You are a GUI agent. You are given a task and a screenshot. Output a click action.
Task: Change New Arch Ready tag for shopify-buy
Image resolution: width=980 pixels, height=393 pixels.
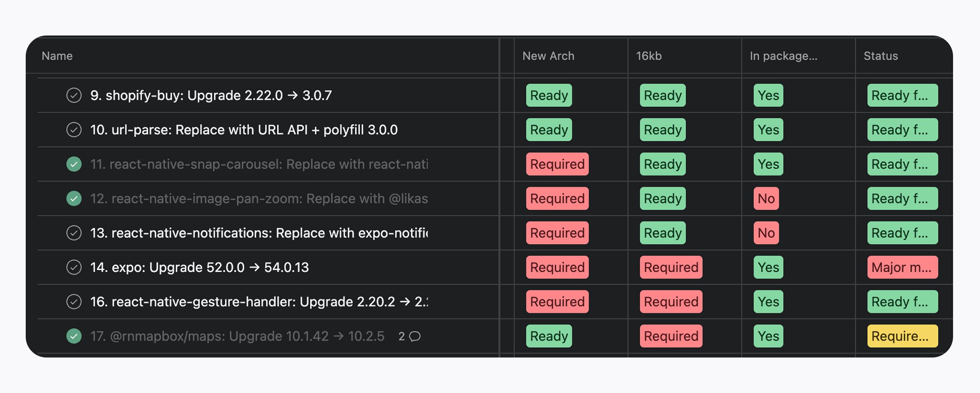(x=549, y=95)
